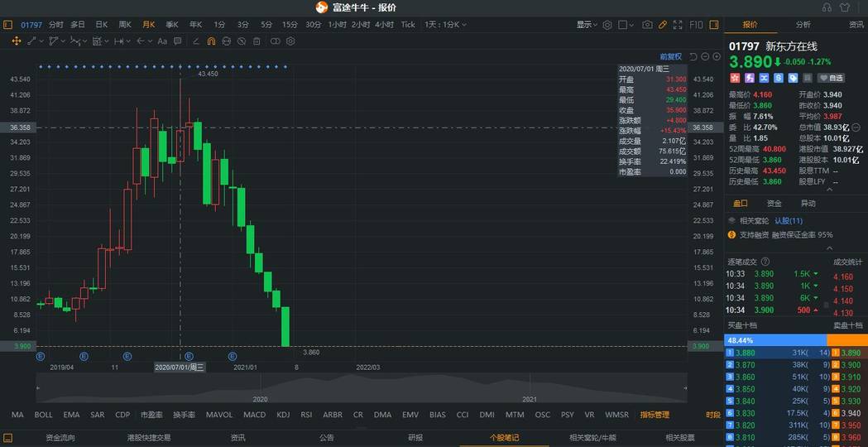Switch to 周K weekly candlestick chart
Image resolution: width=868 pixels, height=447 pixels.
click(x=125, y=24)
